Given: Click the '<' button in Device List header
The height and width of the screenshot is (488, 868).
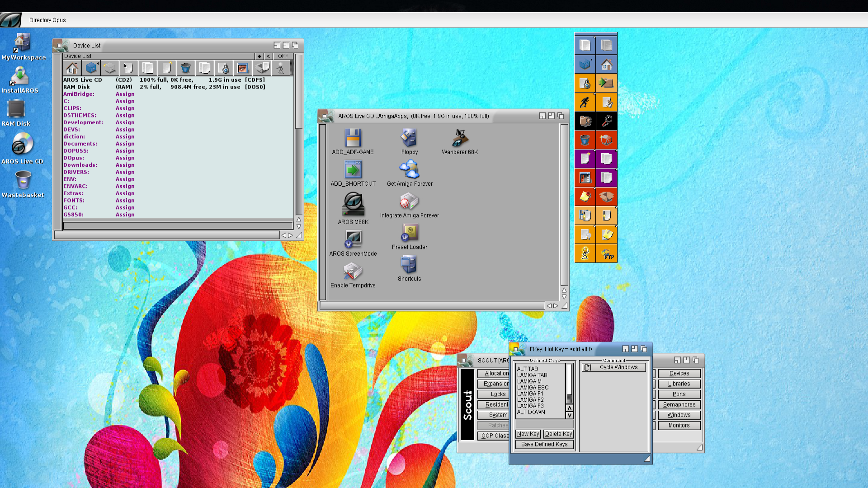Looking at the screenshot, I should 269,56.
